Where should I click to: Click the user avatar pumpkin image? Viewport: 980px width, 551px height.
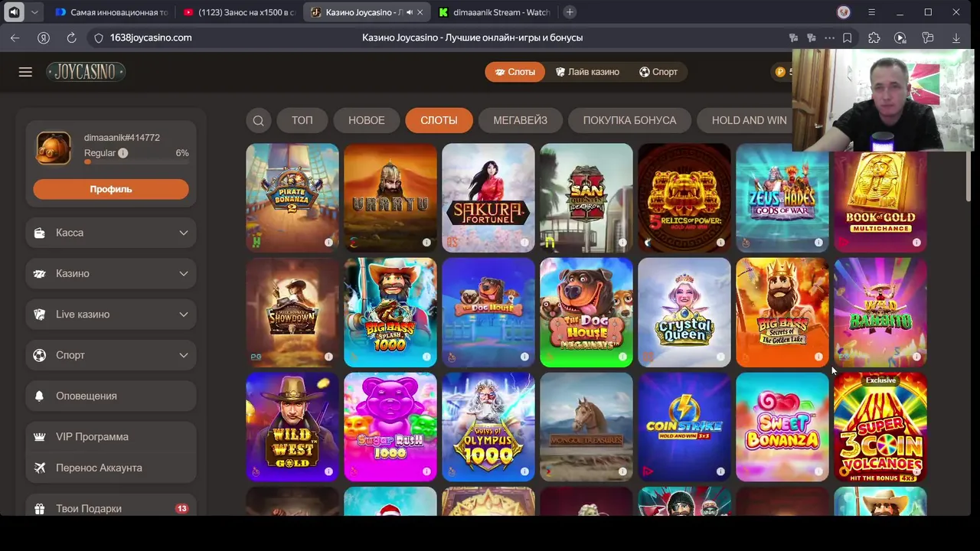click(54, 148)
